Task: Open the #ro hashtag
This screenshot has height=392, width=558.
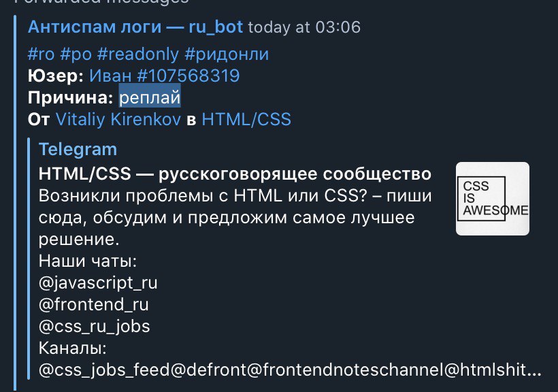Action: (x=42, y=54)
